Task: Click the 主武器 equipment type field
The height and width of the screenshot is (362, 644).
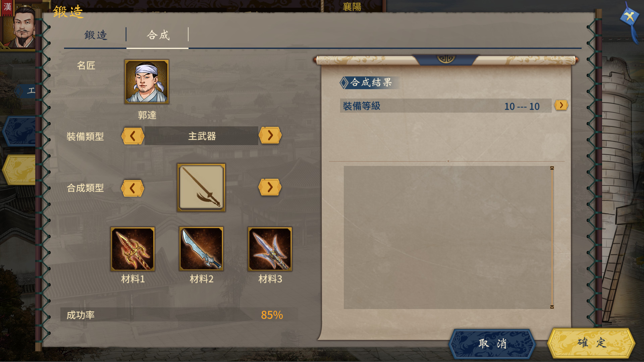Action: point(201,136)
